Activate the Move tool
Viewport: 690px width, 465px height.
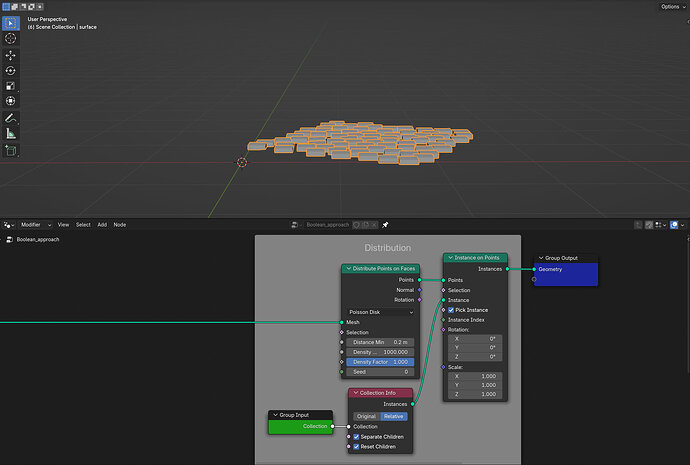coord(10,55)
